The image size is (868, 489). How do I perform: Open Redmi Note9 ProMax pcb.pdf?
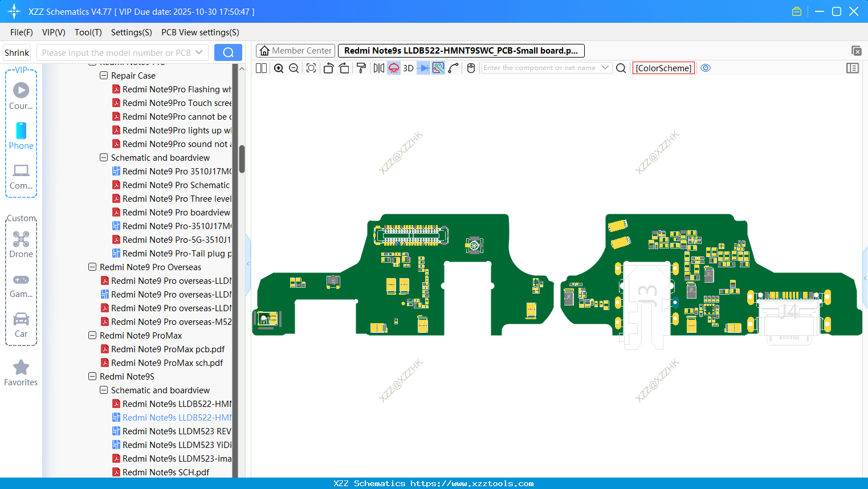[168, 349]
